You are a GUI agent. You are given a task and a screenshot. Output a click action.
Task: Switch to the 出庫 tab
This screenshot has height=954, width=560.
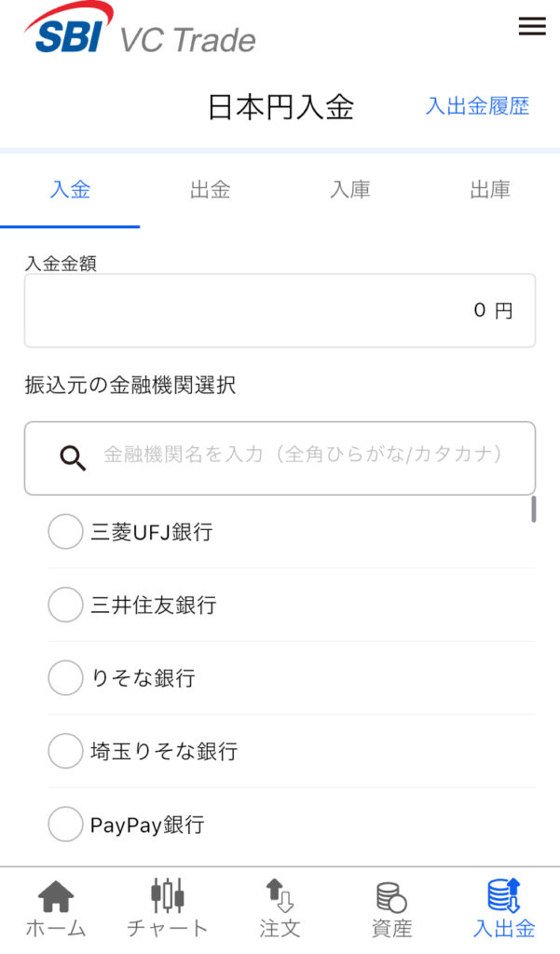pos(490,190)
